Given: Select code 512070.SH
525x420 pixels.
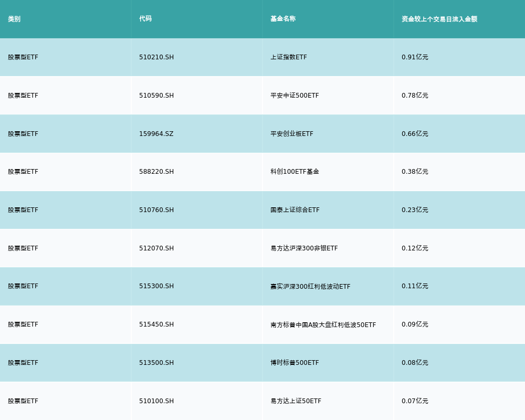Looking at the screenshot, I should point(156,248).
